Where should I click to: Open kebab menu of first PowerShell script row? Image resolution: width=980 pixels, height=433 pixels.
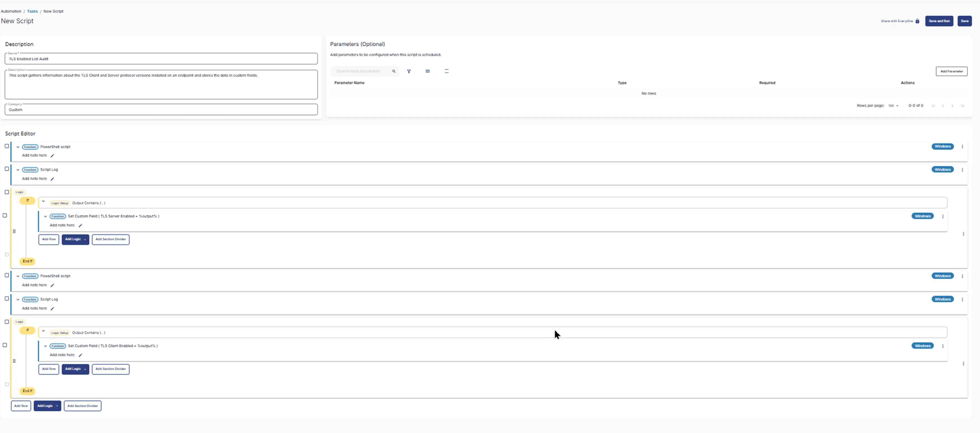coord(963,147)
